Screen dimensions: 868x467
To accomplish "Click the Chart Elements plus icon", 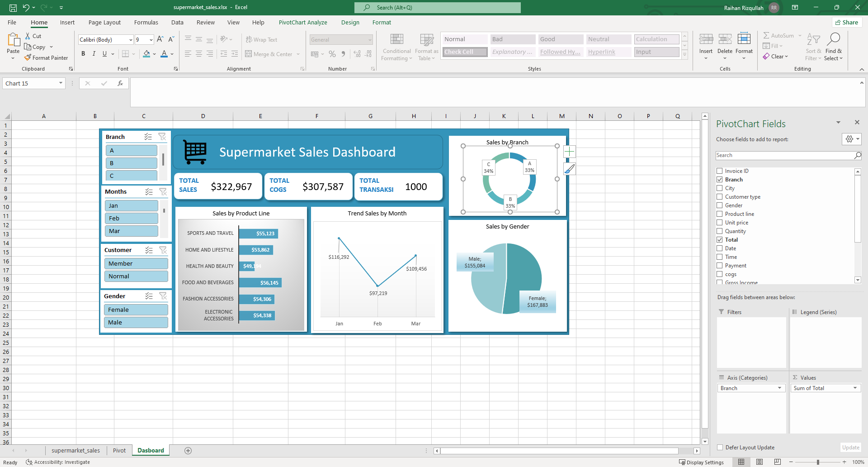I will pyautogui.click(x=569, y=151).
